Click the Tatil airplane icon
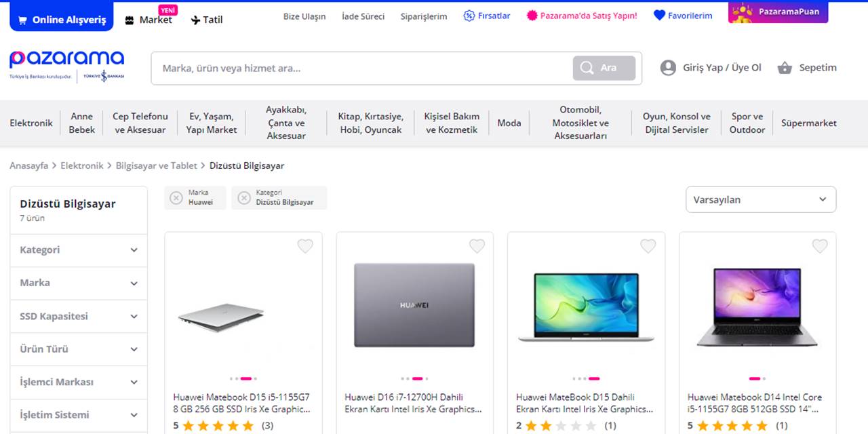The width and height of the screenshot is (868, 434). point(196,20)
